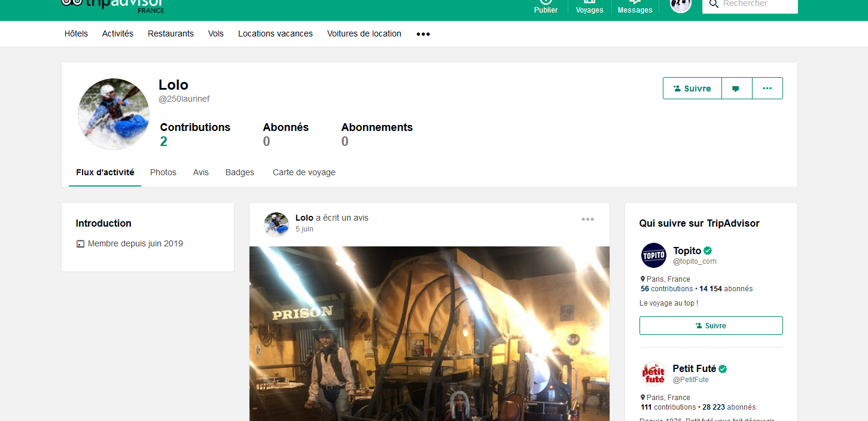Viewport: 868px width, 421px height.
Task: Open the Activités navigation item
Action: coord(118,33)
